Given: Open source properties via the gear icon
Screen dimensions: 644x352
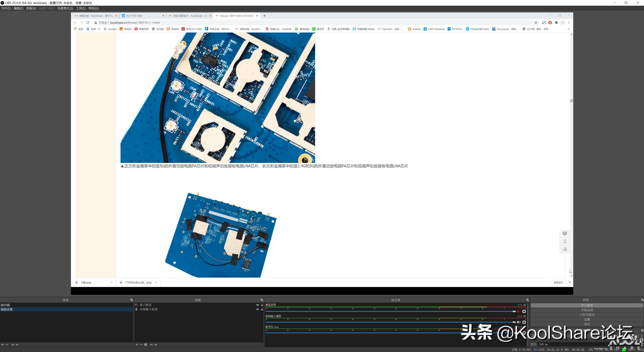Looking at the screenshot, I should click(146, 344).
